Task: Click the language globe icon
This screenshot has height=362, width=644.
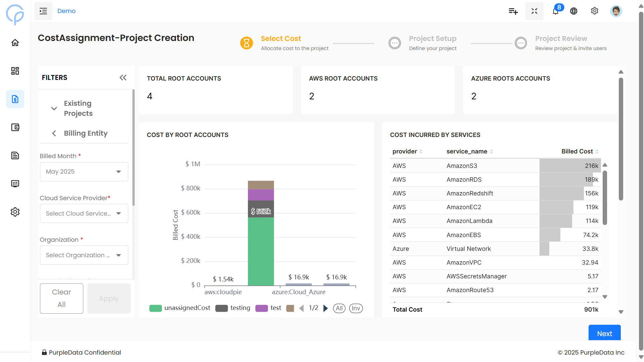Action: [x=574, y=11]
